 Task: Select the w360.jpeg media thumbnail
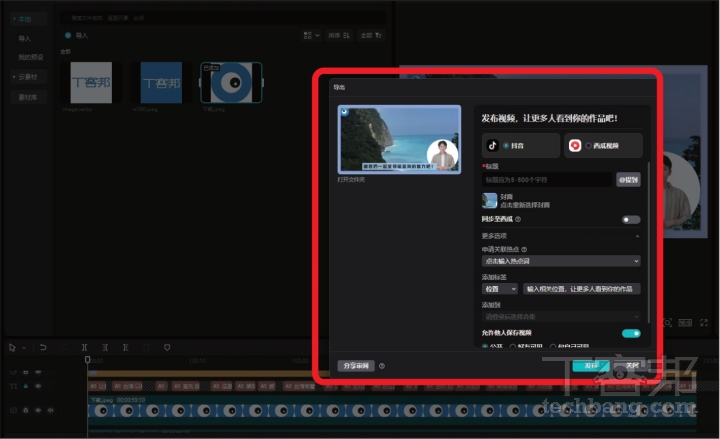click(x=161, y=83)
